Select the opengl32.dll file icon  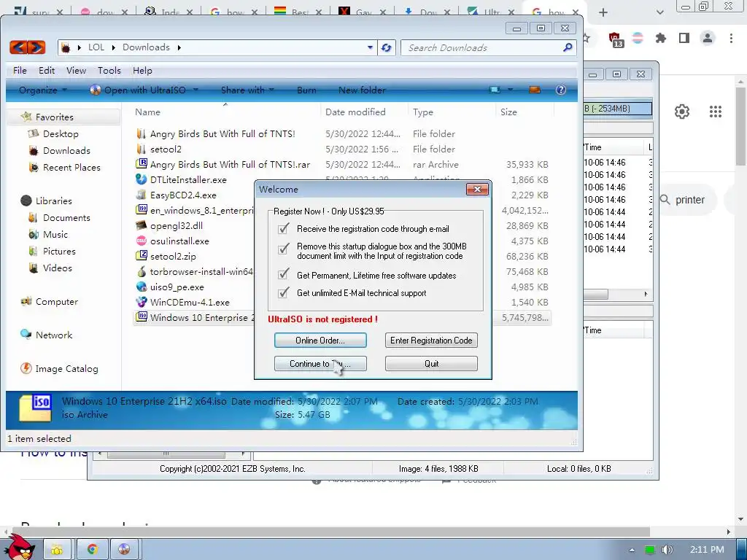tap(141, 225)
